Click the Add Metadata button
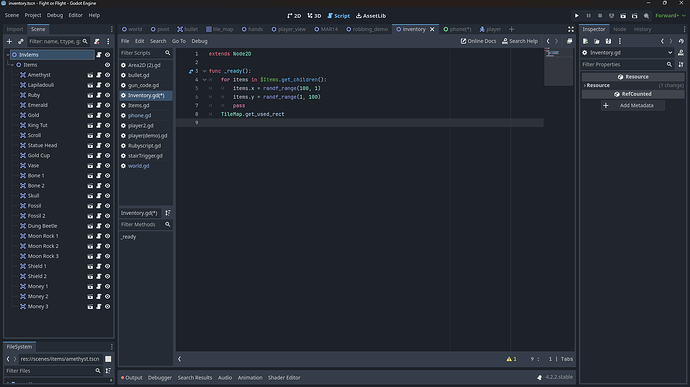The width and height of the screenshot is (690, 387). click(x=633, y=106)
